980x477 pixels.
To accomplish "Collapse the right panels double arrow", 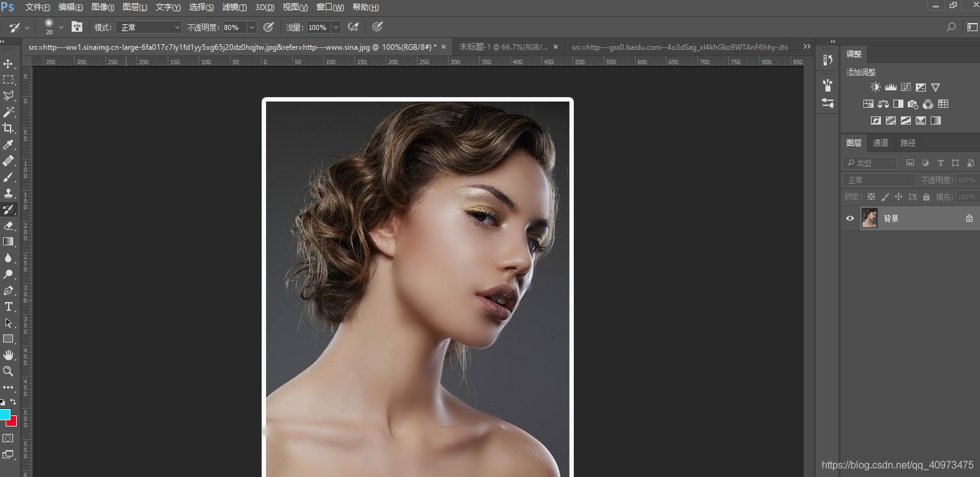I will tap(833, 42).
